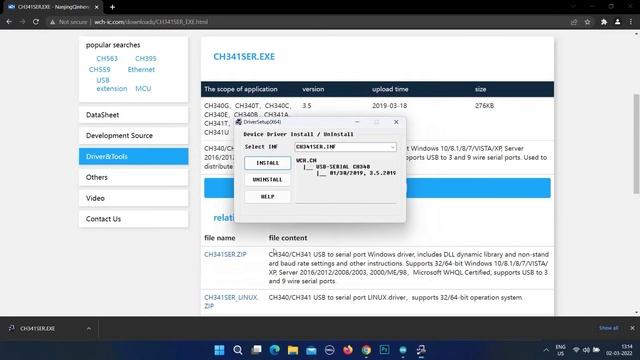Open the Windows Start menu

coord(219,350)
